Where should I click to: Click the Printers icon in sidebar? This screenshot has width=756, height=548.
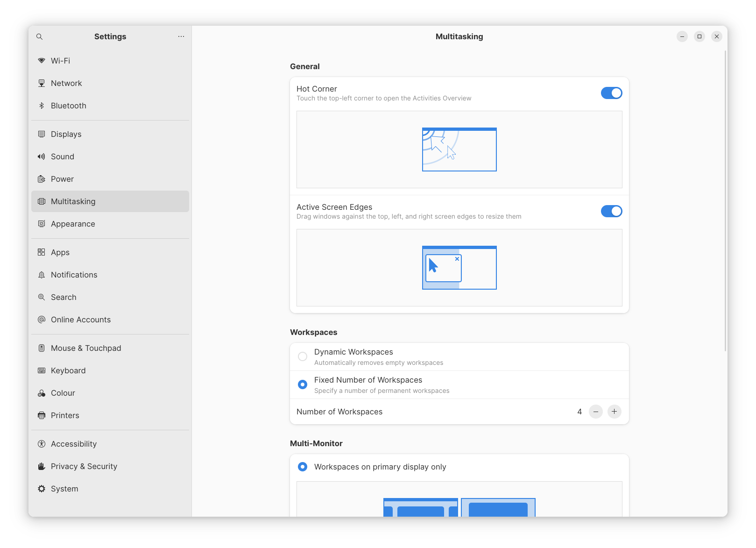[x=42, y=415]
